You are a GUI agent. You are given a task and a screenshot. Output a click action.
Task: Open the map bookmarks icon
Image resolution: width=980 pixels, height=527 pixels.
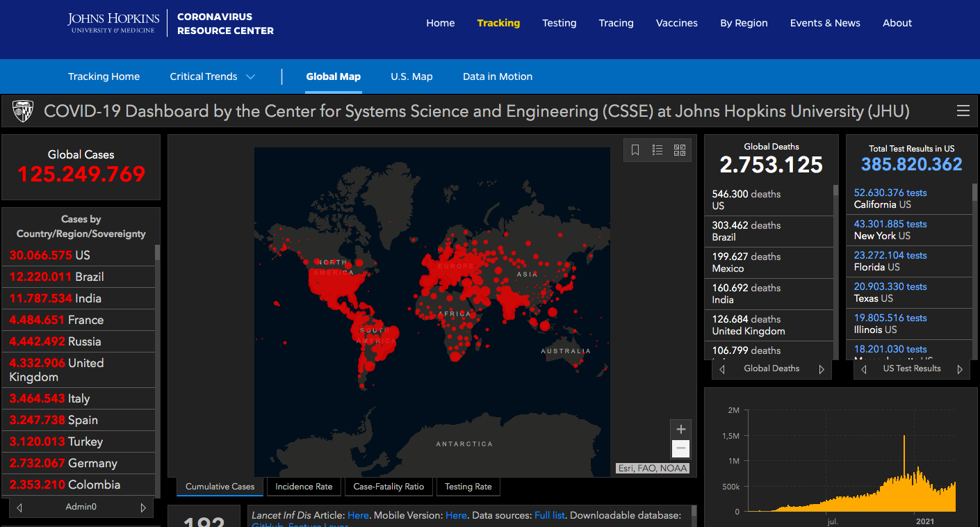point(635,149)
